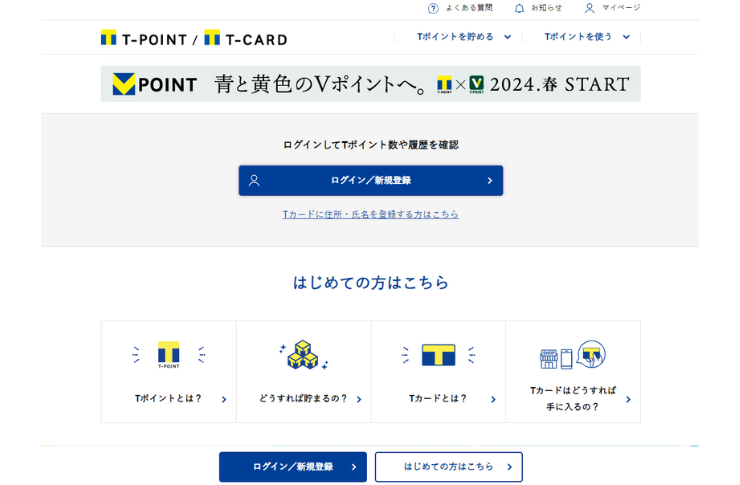Click the FAQ question mark icon
Screen dimensions: 740x485
coord(433,8)
